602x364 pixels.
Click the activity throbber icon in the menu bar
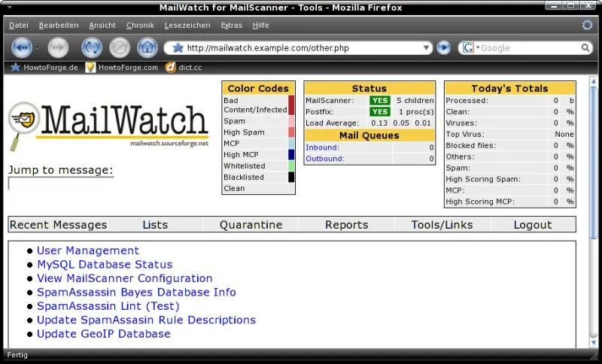click(x=587, y=25)
